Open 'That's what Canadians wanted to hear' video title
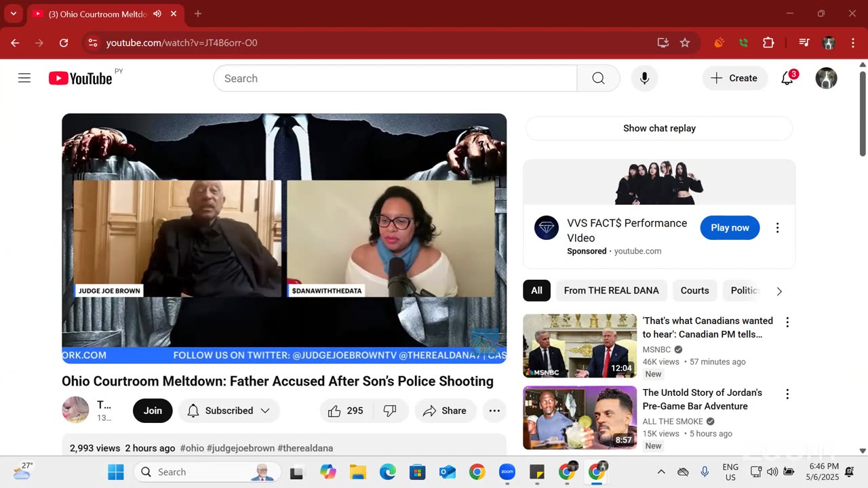 [x=708, y=327]
